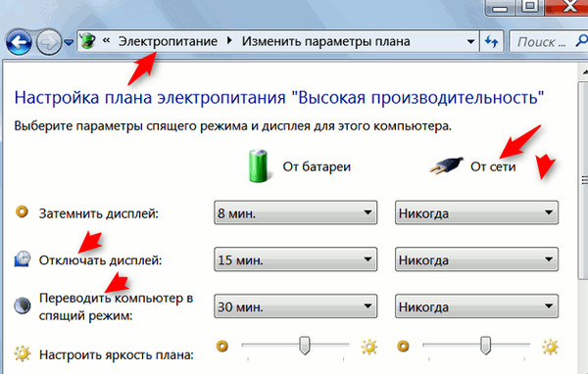Click dim sun icon of plugged-in brightness slider
This screenshot has height=374, width=588.
tap(404, 346)
